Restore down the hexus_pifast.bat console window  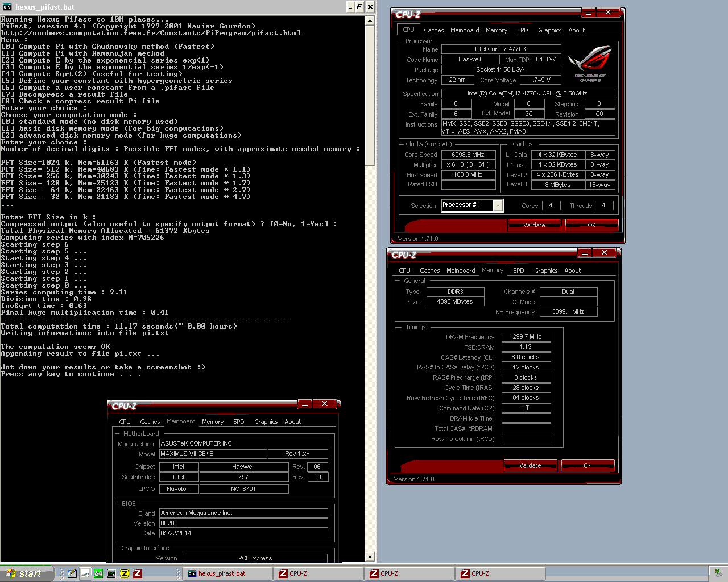tap(360, 7)
